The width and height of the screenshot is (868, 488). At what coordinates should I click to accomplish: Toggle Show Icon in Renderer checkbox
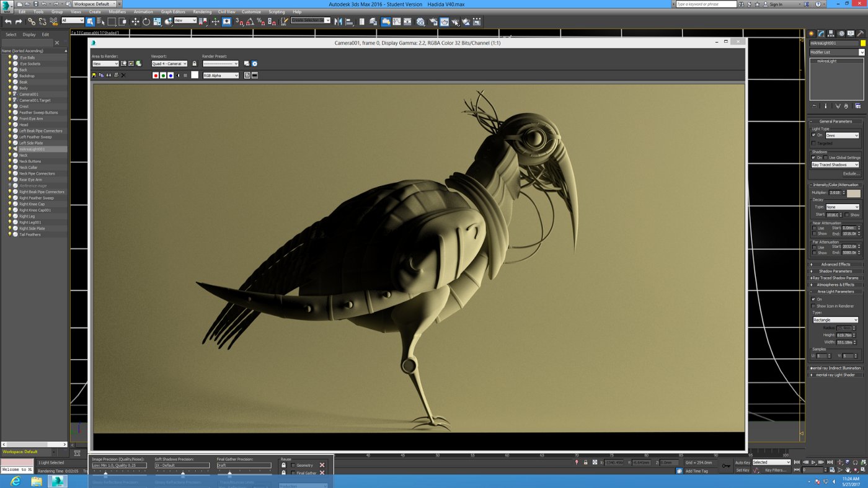coord(814,306)
